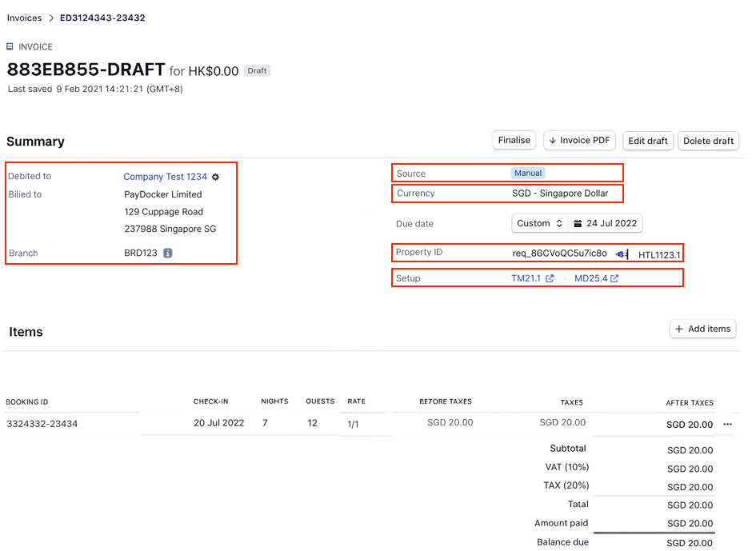Open the MD25.4 setup link
756x551 pixels.
pyautogui.click(x=590, y=279)
